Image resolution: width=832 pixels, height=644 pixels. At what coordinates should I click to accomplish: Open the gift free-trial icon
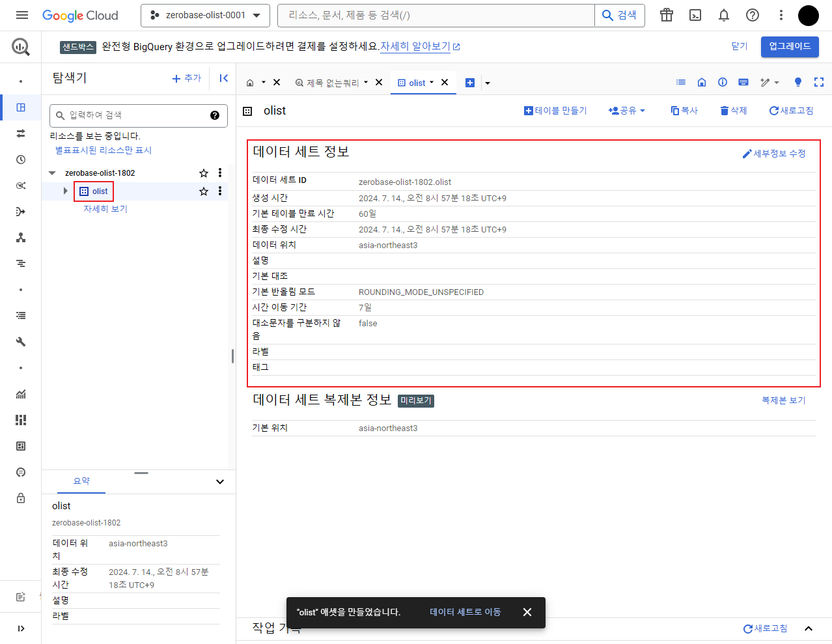[667, 15]
